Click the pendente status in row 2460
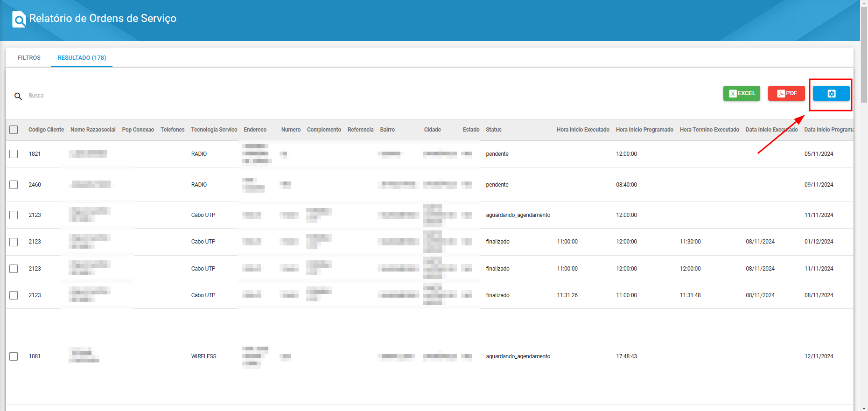868x411 pixels. [x=497, y=185]
